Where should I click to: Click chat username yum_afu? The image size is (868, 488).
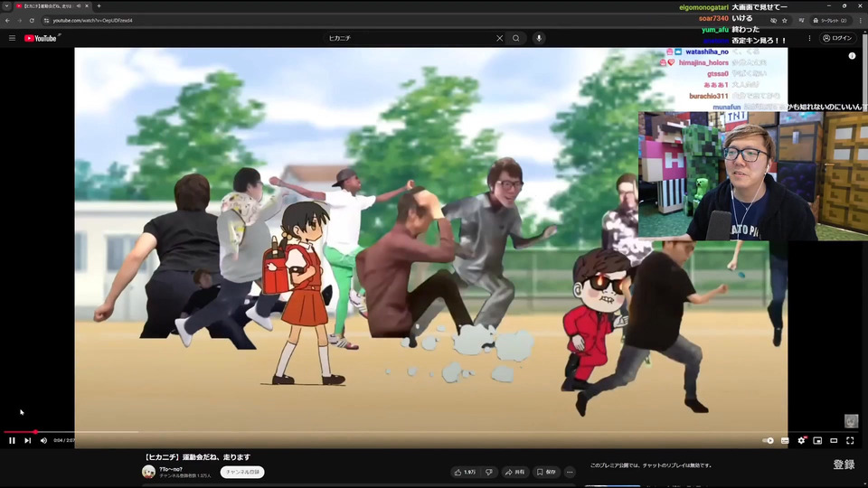coord(715,29)
